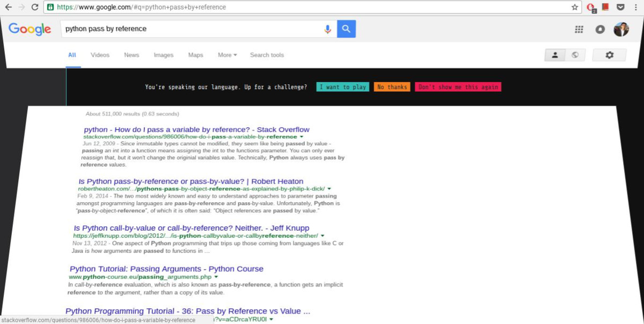This screenshot has width=644, height=324.
Task: Open Python Programming Tutorial 36 video result
Action: pos(188,311)
